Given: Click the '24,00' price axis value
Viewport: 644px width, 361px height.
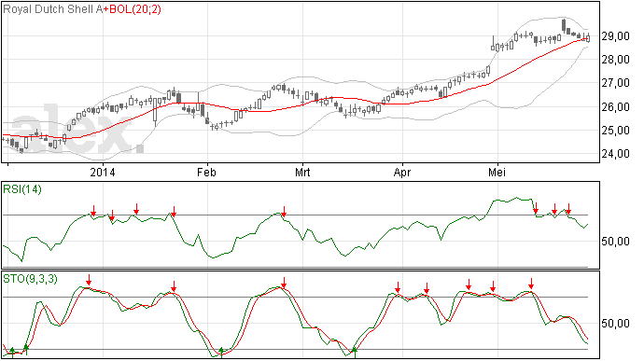Looking at the screenshot, I should [615, 154].
